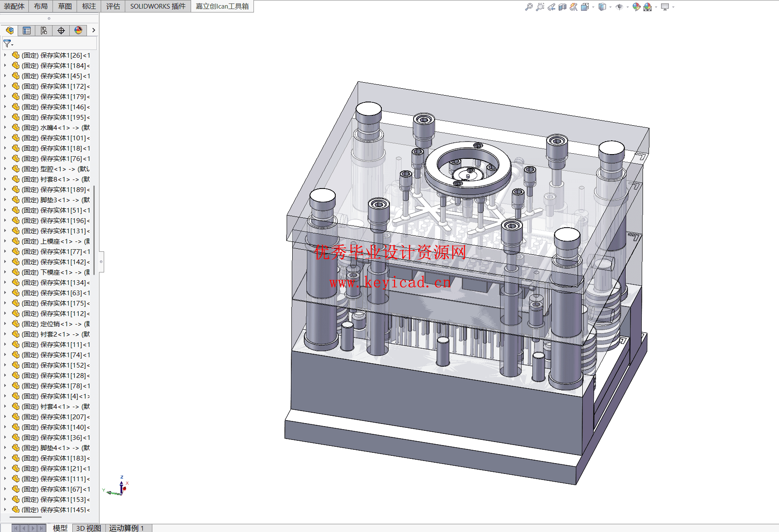Open the SOLIDWORKS 插件 tab
Image resolution: width=779 pixels, height=532 pixels.
[158, 6]
